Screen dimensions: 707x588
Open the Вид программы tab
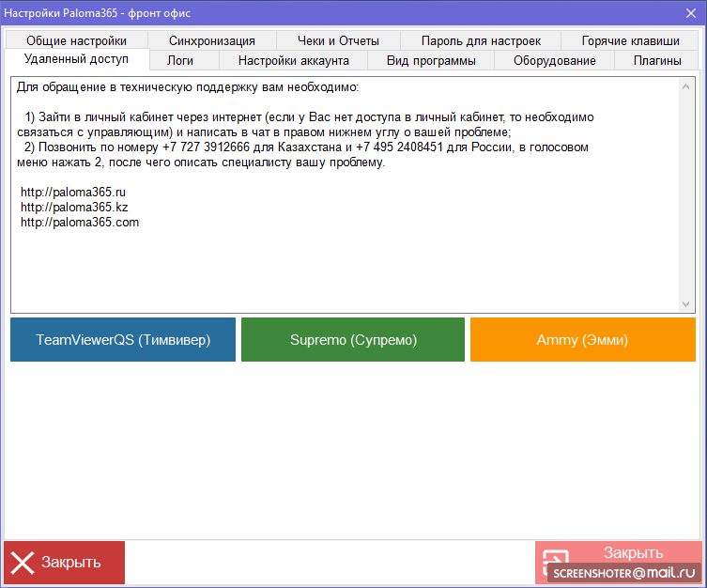[431, 61]
